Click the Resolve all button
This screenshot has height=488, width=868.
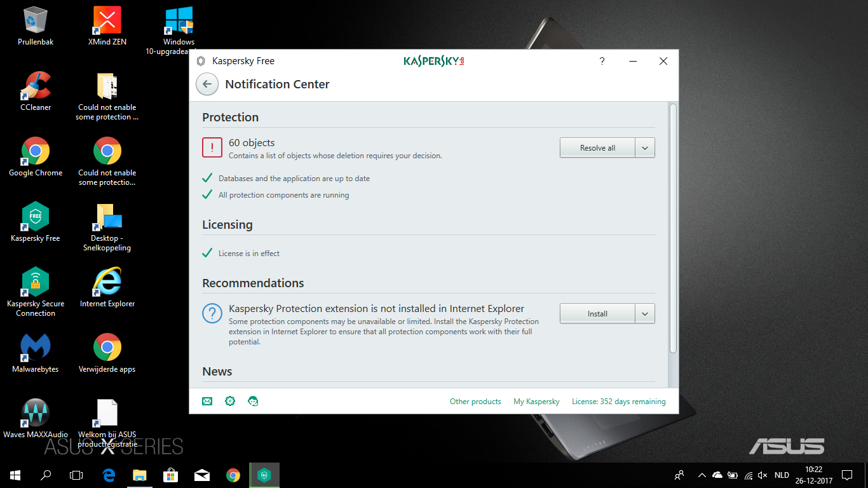pos(597,147)
